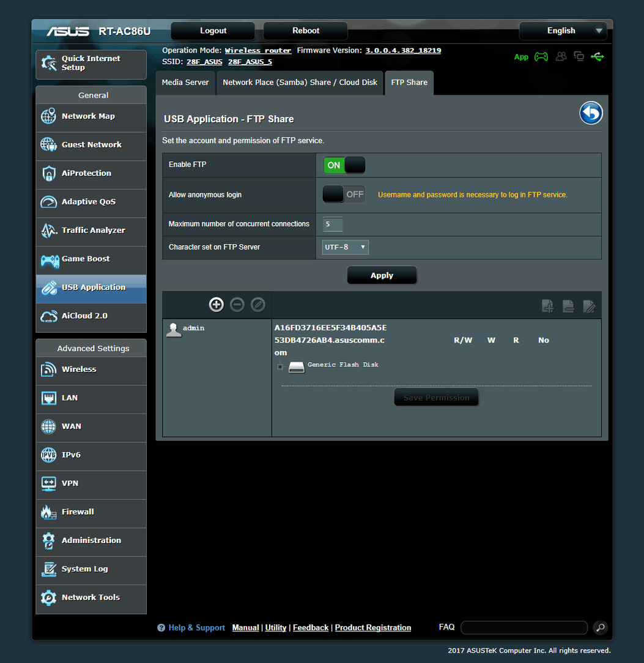Click the add account plus icon

tap(216, 305)
